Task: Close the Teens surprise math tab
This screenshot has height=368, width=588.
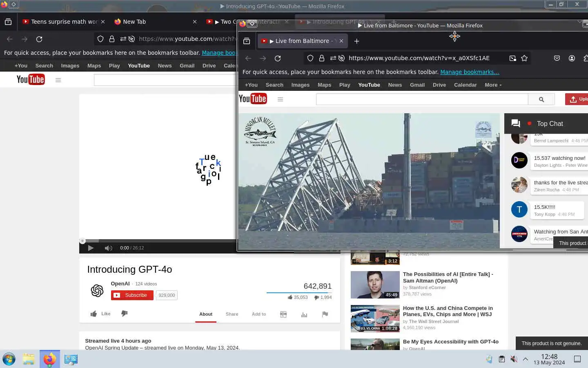Action: click(103, 22)
